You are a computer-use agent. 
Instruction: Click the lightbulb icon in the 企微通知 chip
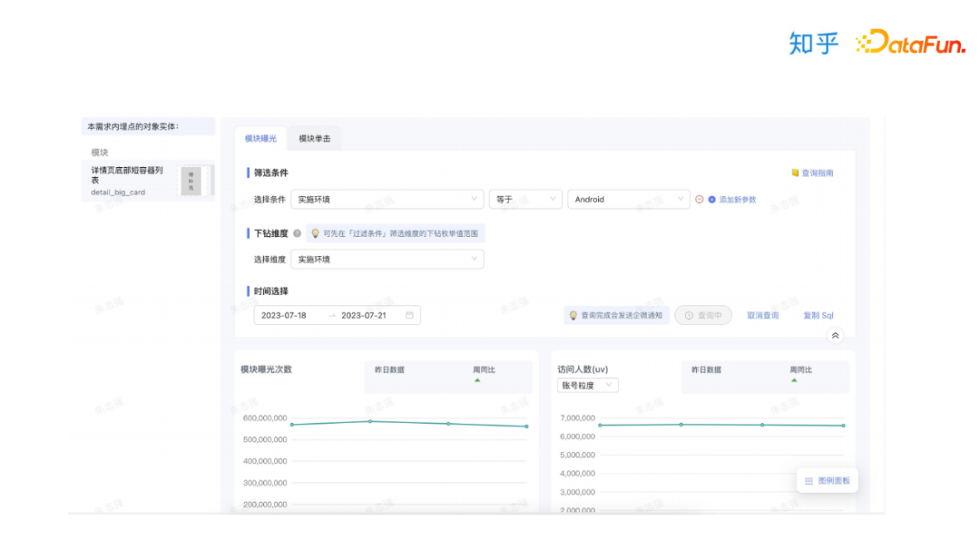573,316
